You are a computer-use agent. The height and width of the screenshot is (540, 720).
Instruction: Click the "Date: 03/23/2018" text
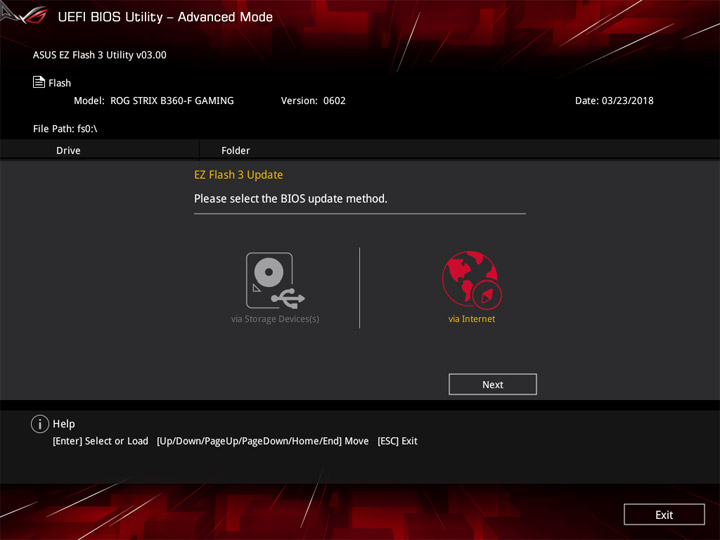click(x=614, y=101)
